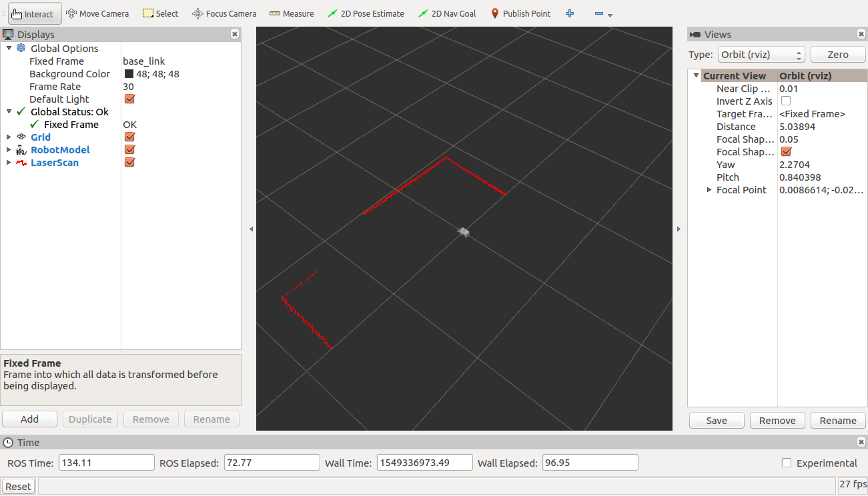Save the current view
Screen dimensions: 868x496
click(717, 421)
